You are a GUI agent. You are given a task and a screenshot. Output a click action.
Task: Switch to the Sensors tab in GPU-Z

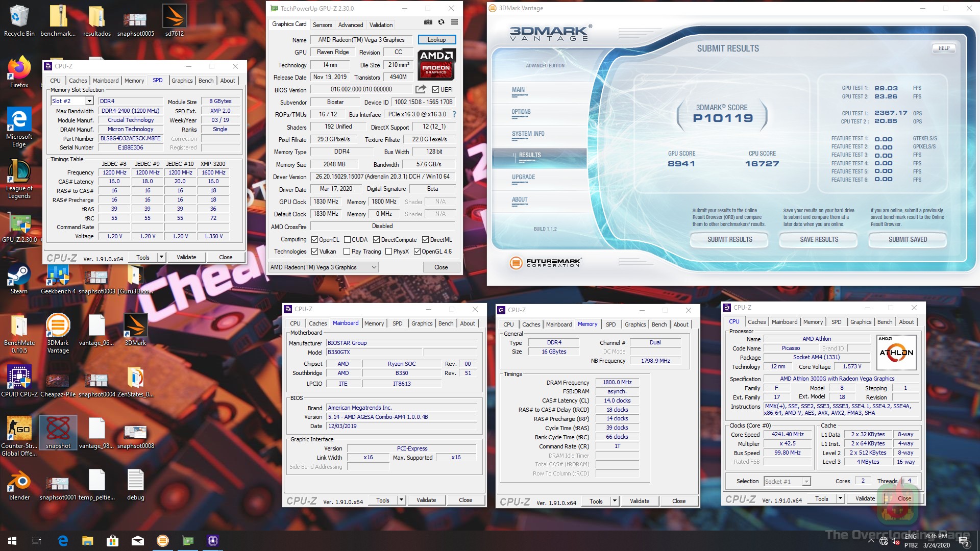click(323, 24)
